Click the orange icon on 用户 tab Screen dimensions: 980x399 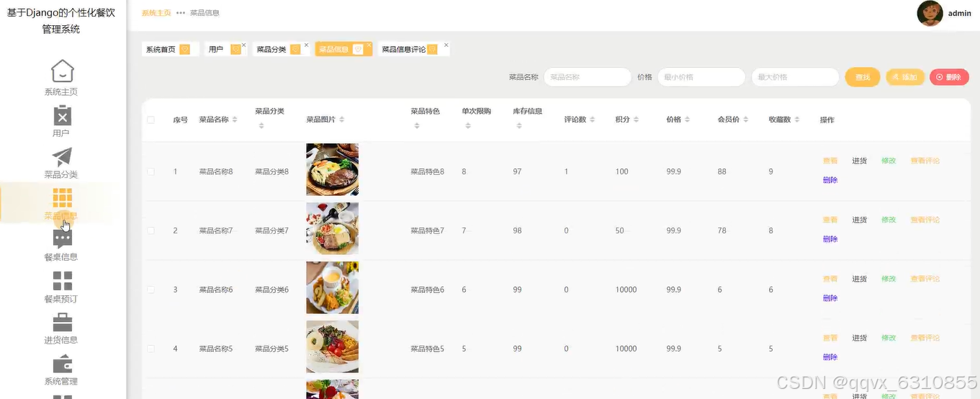pos(235,50)
